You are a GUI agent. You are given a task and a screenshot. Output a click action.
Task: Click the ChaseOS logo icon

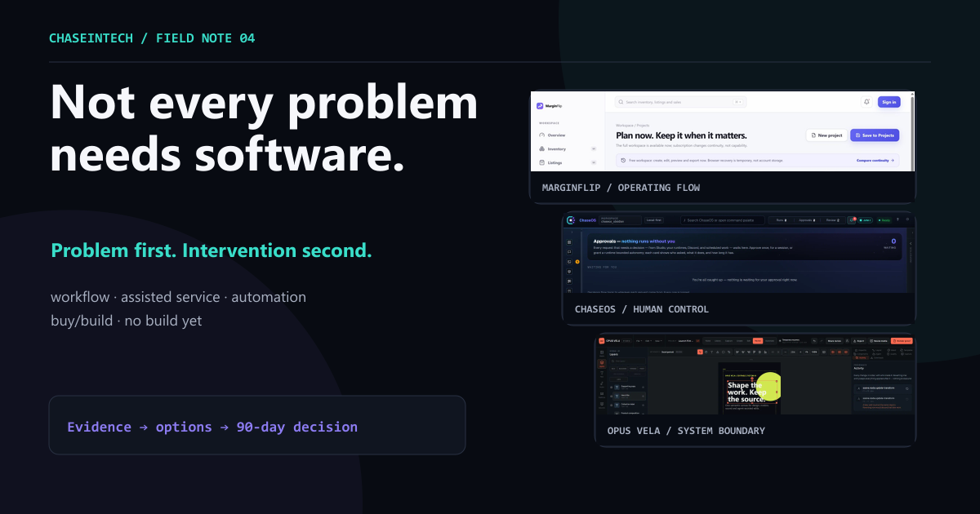(x=571, y=220)
